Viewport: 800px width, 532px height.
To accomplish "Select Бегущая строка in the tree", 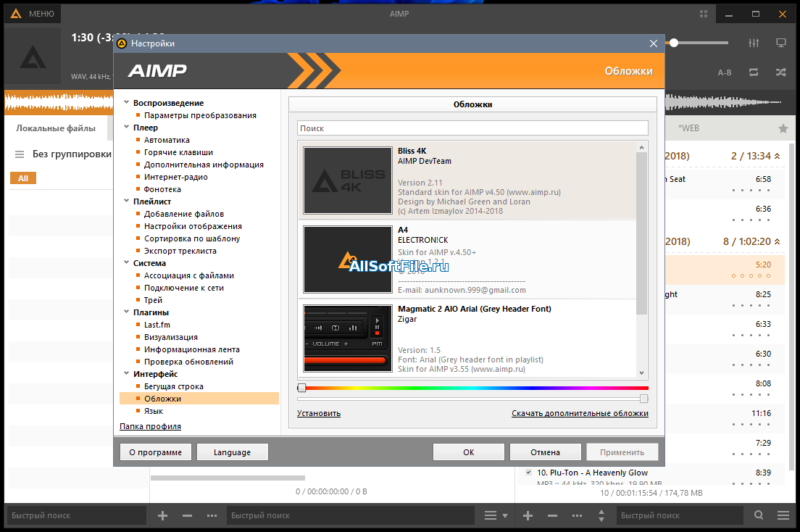I will point(173,386).
